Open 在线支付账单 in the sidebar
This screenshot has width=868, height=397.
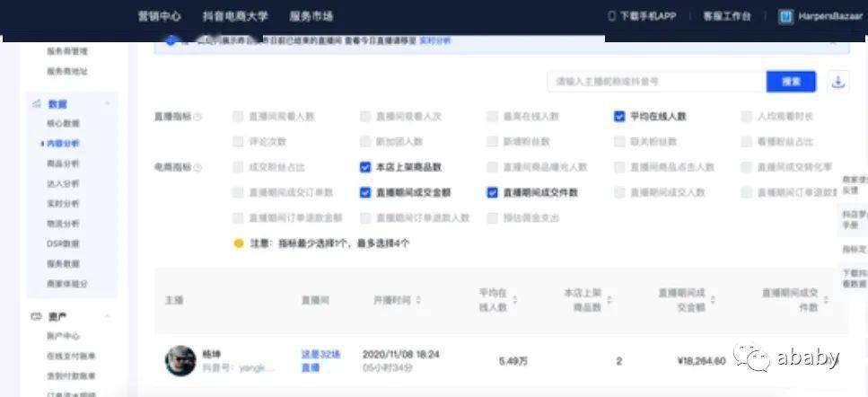(x=71, y=356)
